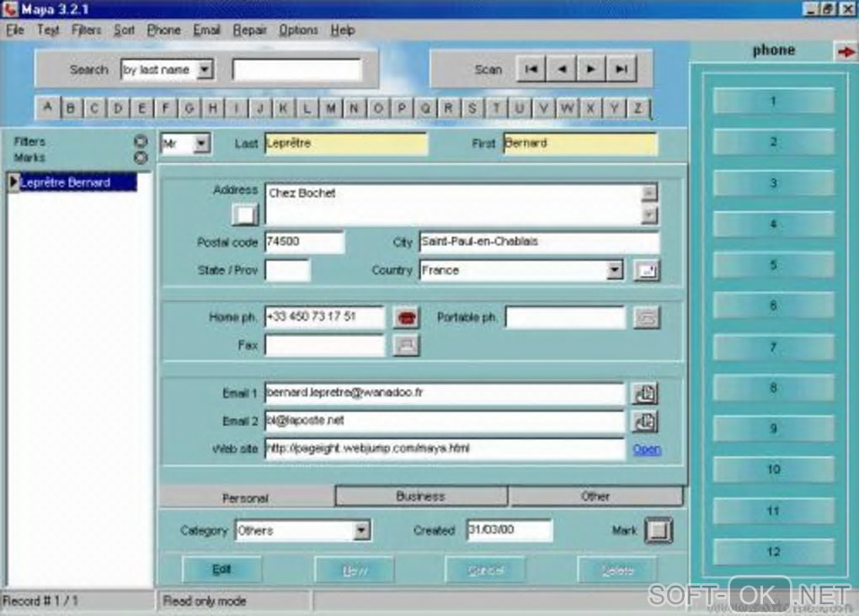Viewport: 859px width, 616px height.
Task: Send mail to Email 1 address icon
Action: [645, 393]
